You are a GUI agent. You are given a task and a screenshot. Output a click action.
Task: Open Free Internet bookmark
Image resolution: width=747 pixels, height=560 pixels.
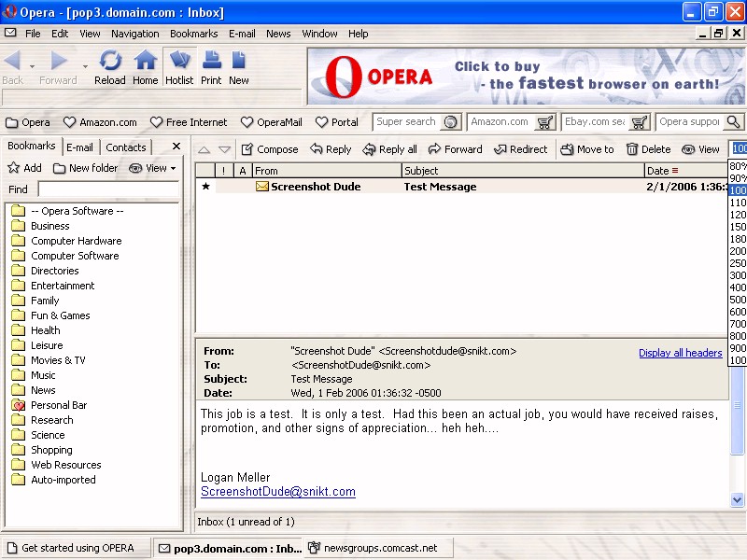tap(189, 122)
